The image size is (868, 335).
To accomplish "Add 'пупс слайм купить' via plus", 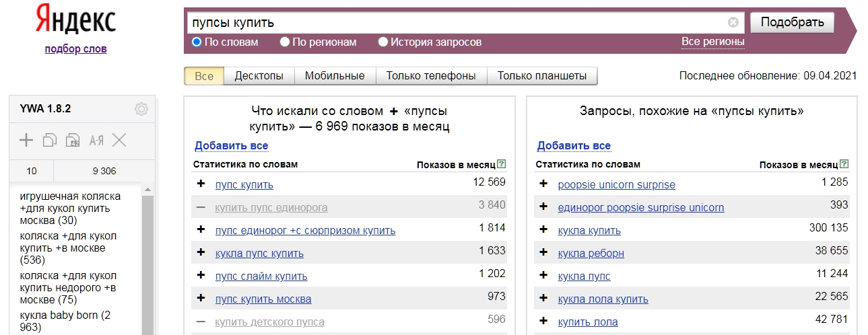I will pyautogui.click(x=201, y=276).
